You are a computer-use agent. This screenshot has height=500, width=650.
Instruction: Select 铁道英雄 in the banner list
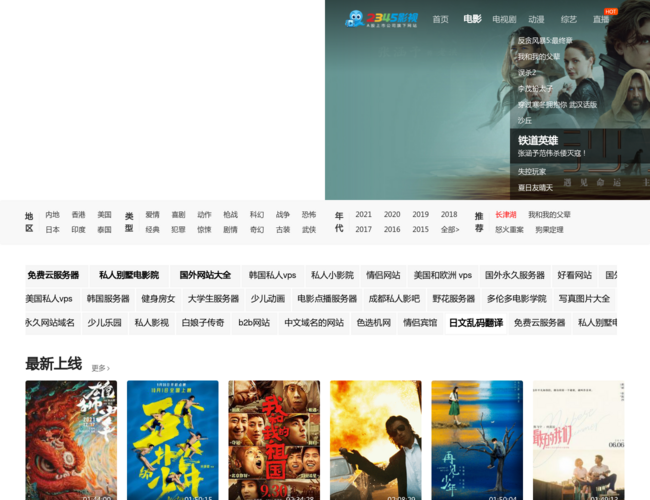tap(538, 141)
